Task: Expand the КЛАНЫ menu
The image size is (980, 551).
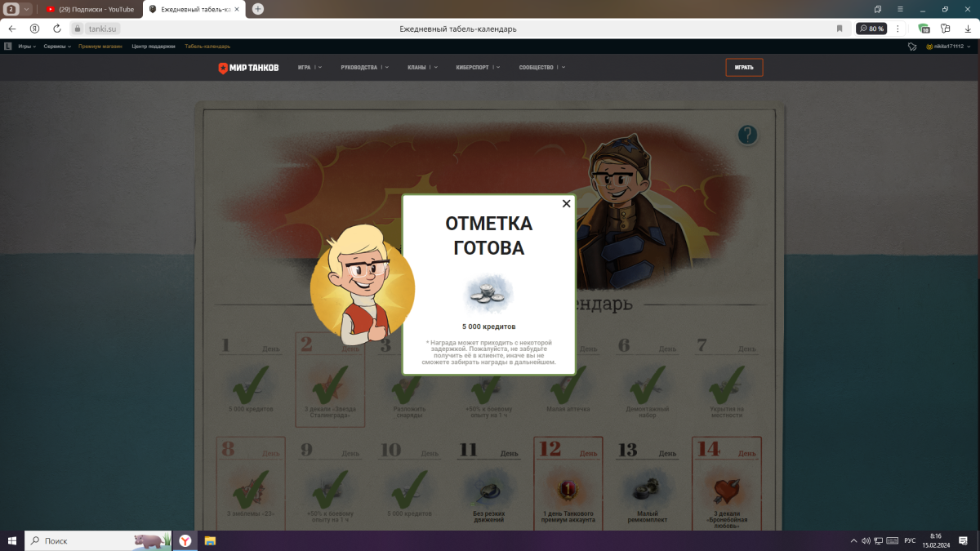Action: pyautogui.click(x=422, y=68)
